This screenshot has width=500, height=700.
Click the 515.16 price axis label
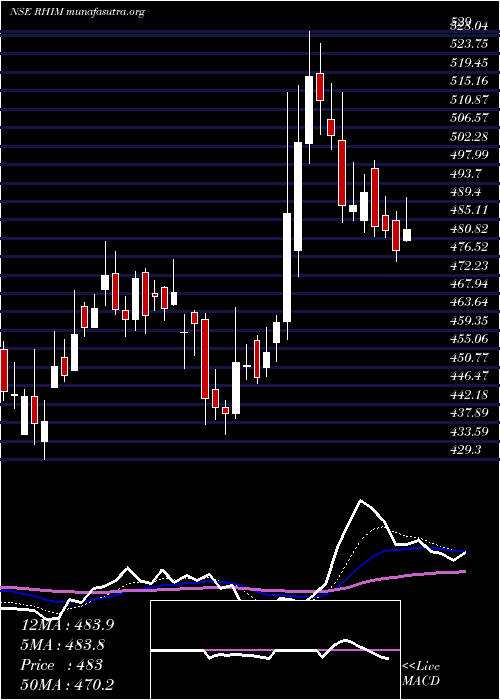(468, 81)
